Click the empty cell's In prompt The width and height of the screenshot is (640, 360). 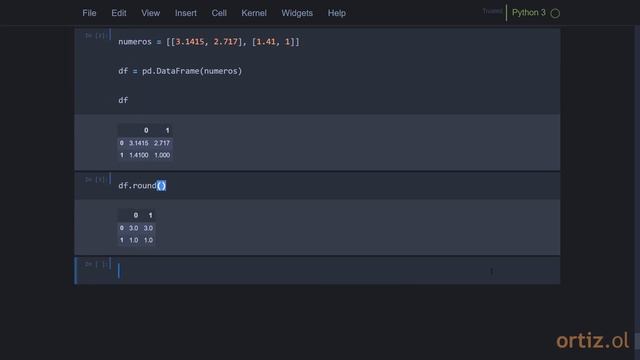pyautogui.click(x=95, y=264)
